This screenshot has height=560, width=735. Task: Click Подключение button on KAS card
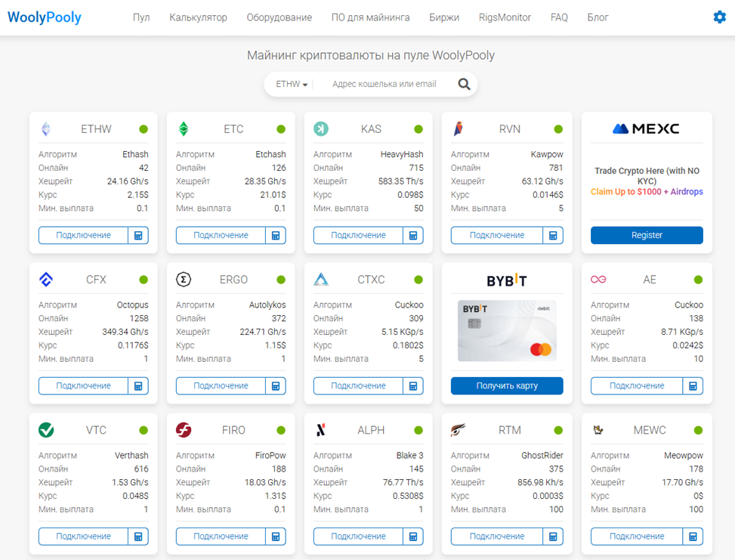click(x=358, y=236)
